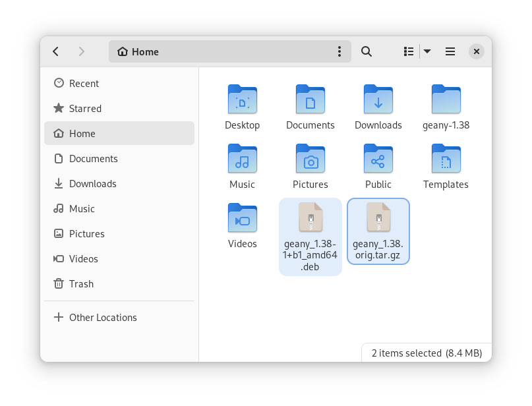Select the Videos folder icon in grid
The width and height of the screenshot is (532, 406).
(x=243, y=217)
